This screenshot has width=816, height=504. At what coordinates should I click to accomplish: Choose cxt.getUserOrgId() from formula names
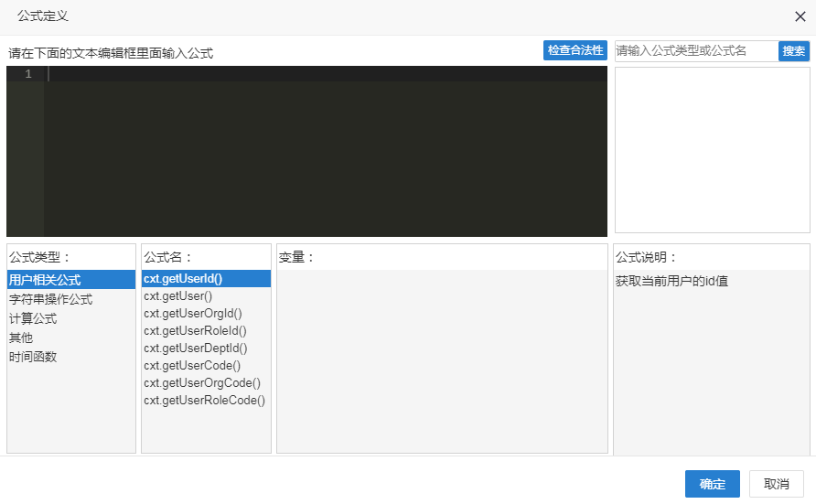tap(192, 314)
